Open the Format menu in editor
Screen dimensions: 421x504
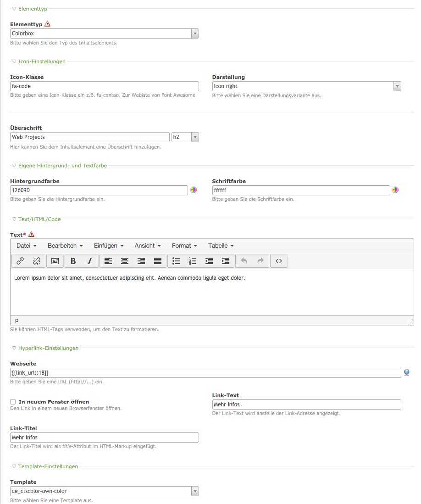click(x=184, y=246)
